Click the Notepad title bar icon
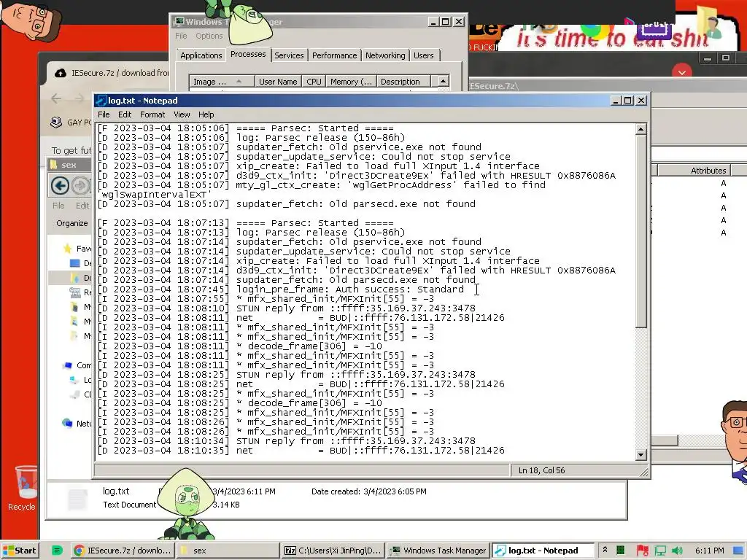The image size is (747, 560). pos(101,101)
